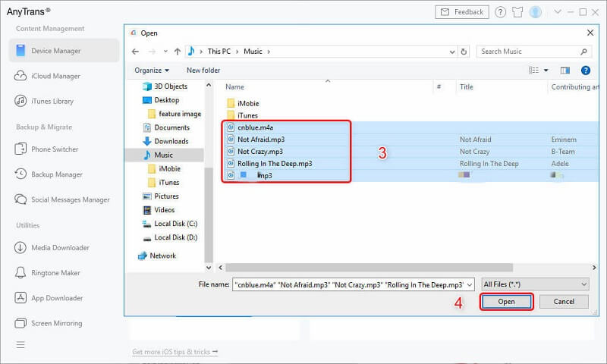Select Downloads in navigation tree
The image size is (607, 364).
pyautogui.click(x=171, y=141)
